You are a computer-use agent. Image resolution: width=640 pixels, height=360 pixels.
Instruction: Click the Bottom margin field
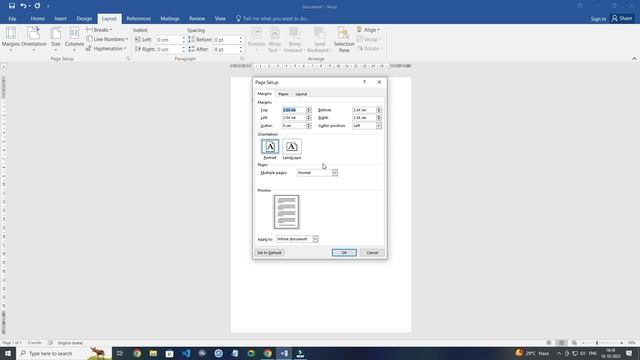tap(364, 110)
